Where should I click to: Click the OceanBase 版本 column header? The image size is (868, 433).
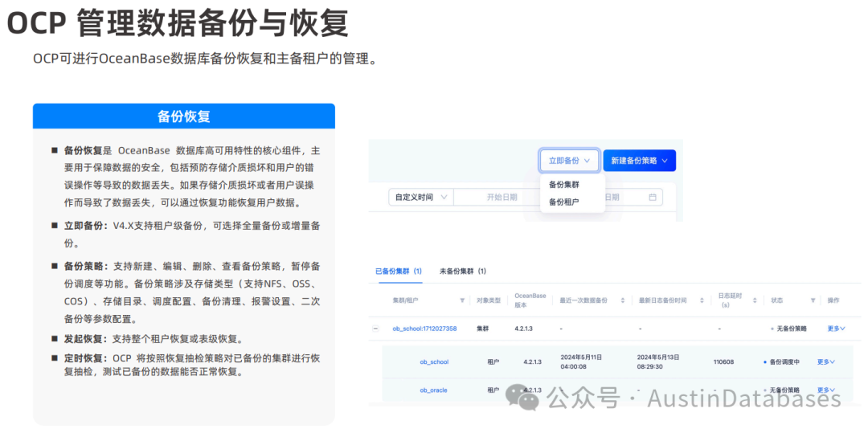pos(531,300)
